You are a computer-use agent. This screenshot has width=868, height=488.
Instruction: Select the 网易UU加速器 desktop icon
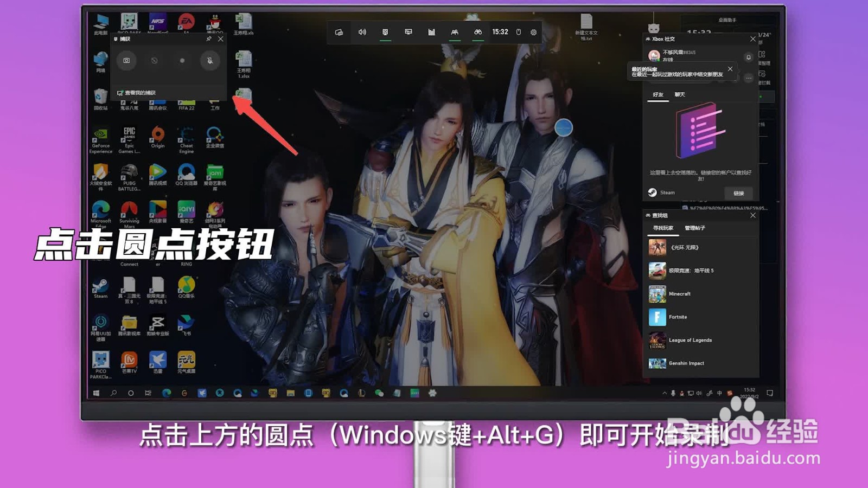pos(101,328)
